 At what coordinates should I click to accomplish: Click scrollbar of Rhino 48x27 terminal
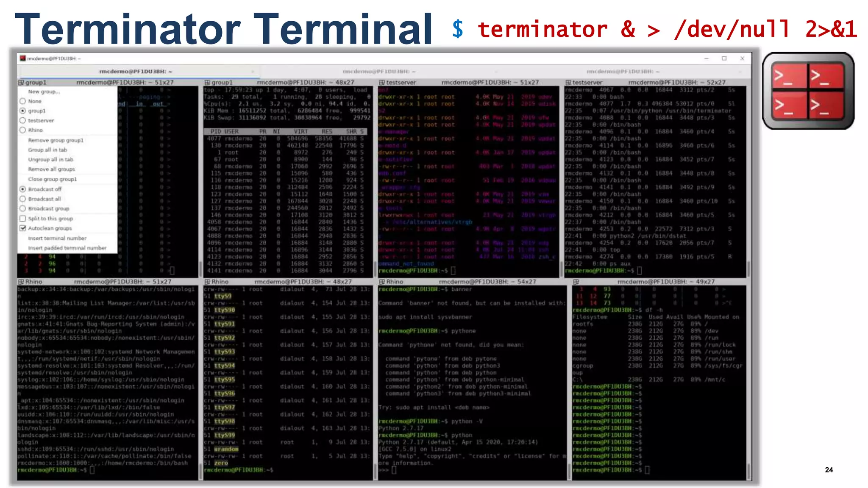pyautogui.click(x=375, y=471)
